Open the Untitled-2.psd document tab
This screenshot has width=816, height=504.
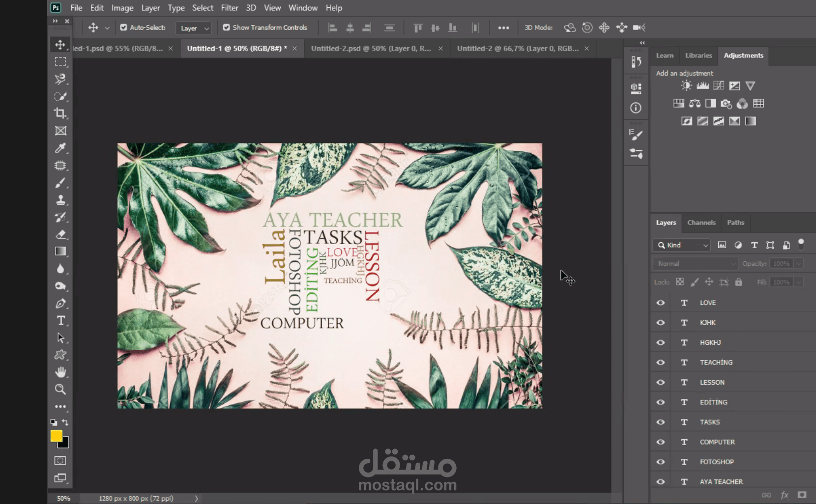click(x=371, y=49)
